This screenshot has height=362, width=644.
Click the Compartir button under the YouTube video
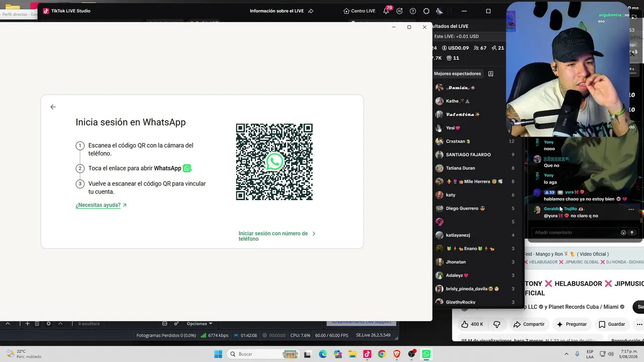pyautogui.click(x=529, y=324)
